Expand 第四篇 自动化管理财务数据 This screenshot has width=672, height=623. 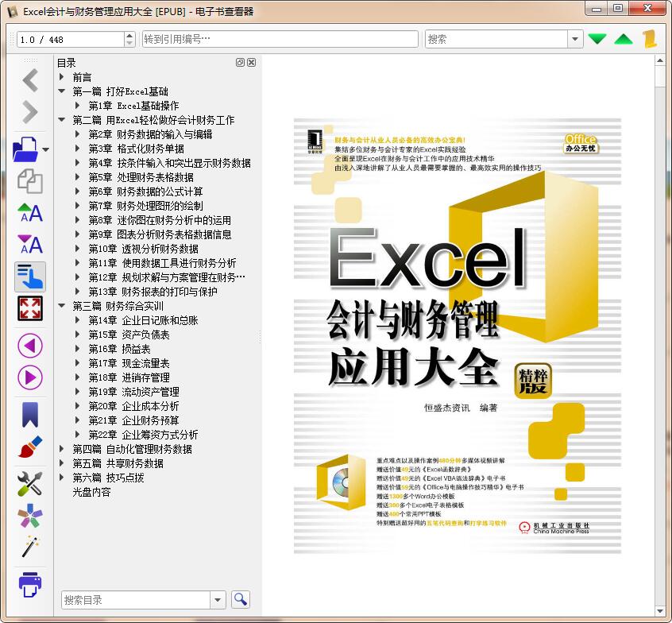pyautogui.click(x=62, y=448)
